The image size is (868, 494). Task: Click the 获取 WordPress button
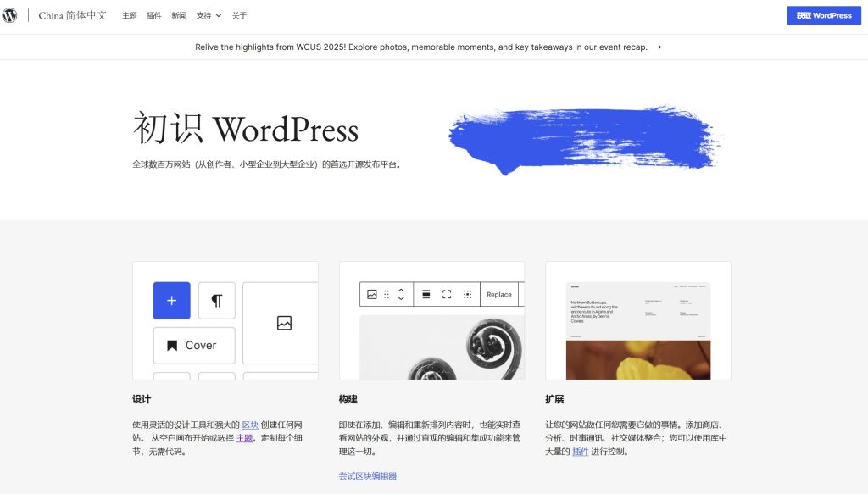click(823, 15)
